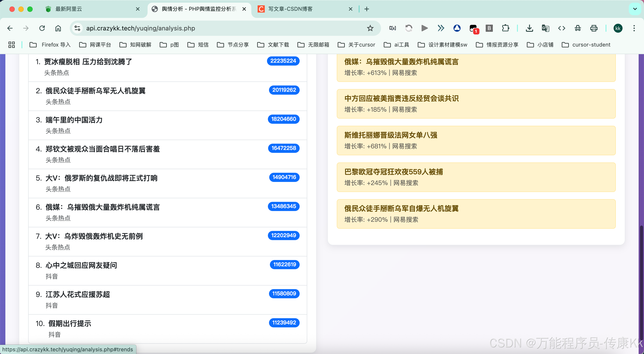Click the printer icon in toolbar
Viewport: 644px width, 354px height.
[x=593, y=28]
